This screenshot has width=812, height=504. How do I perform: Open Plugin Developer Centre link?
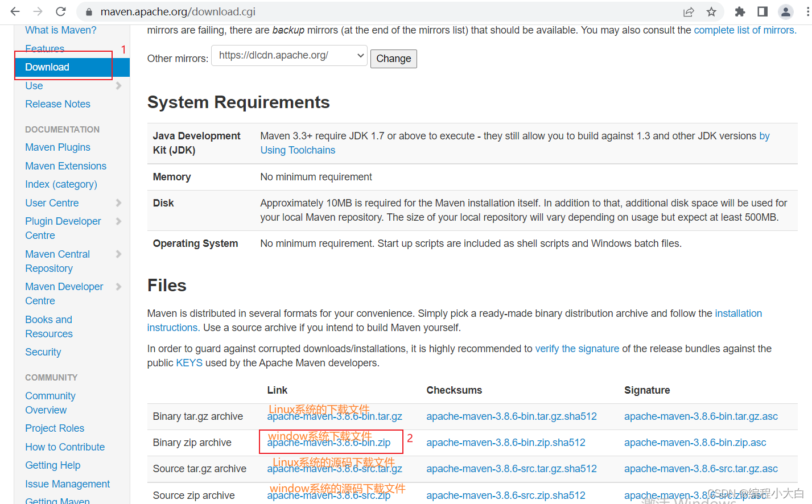point(63,228)
